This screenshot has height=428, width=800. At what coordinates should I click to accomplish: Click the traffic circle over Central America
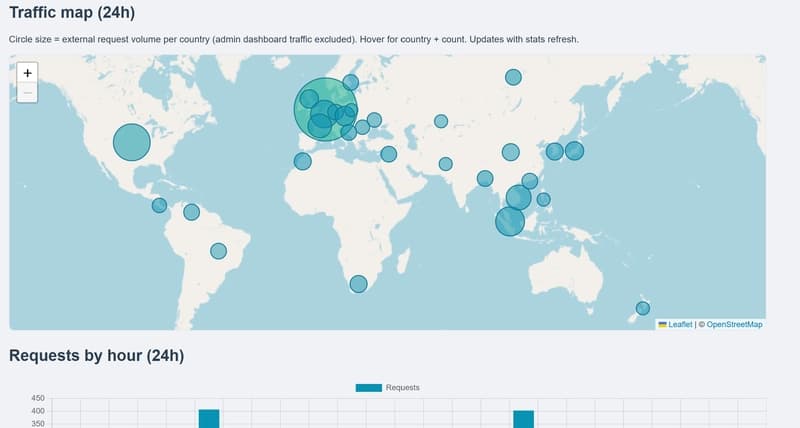(159, 206)
